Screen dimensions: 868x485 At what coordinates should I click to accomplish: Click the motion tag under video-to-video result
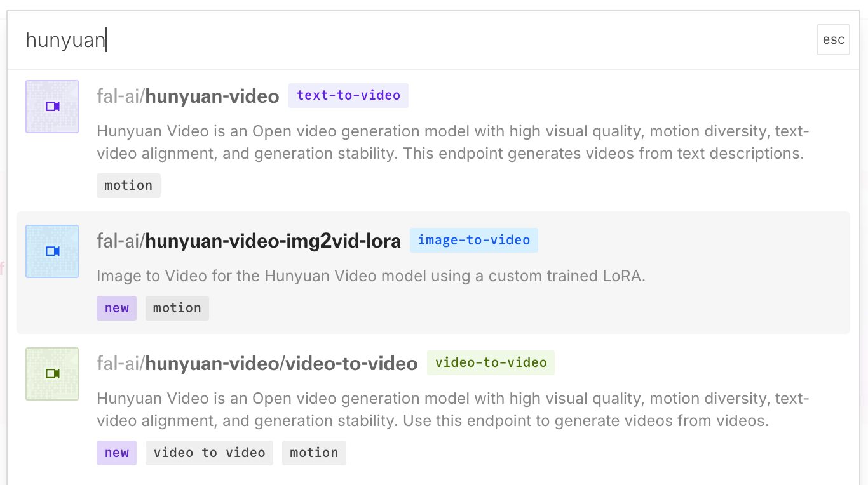click(314, 453)
